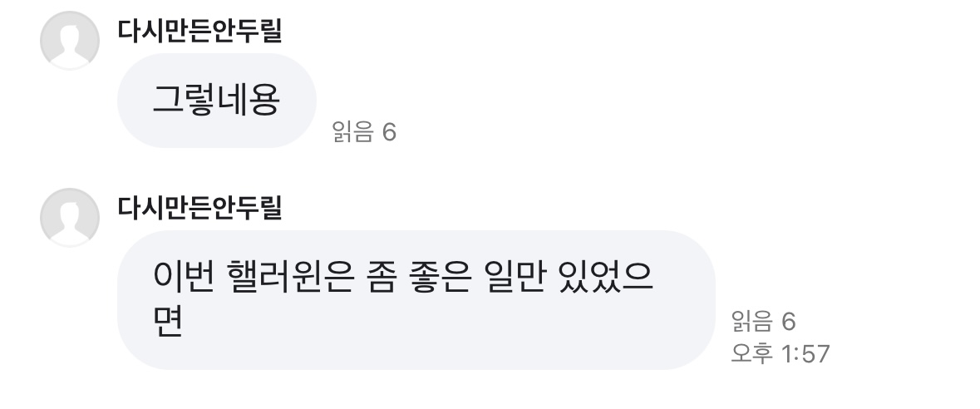980x409 pixels.
Task: Tap 읽음 6 next to the 그렇네용 bubble
Action: pyautogui.click(x=364, y=132)
